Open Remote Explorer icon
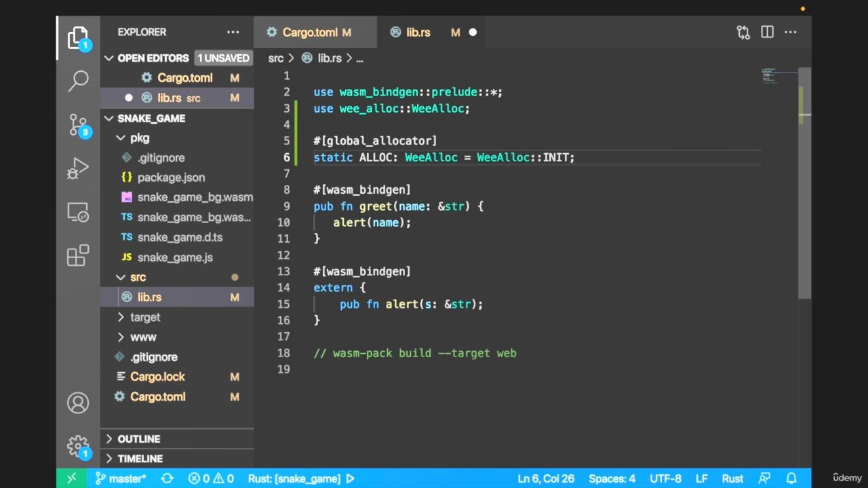 point(78,212)
